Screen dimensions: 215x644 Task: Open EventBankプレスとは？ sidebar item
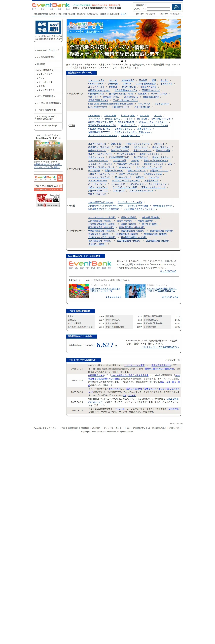48,50
